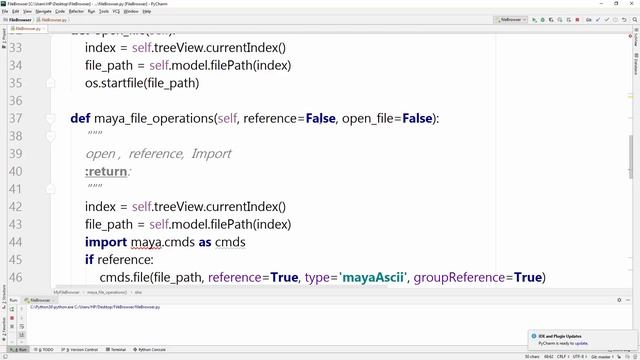Open the File menu
Viewport: 640px width, 360px height.
5,11
